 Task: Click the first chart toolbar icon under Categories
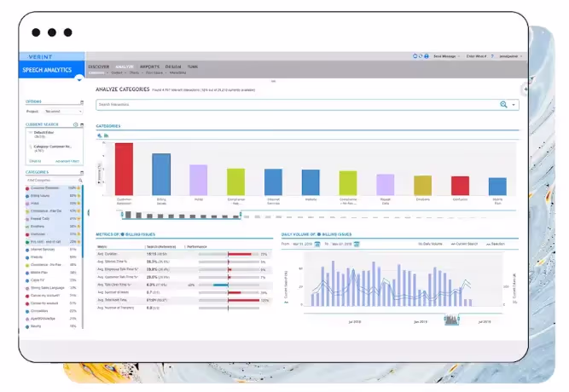coord(100,135)
